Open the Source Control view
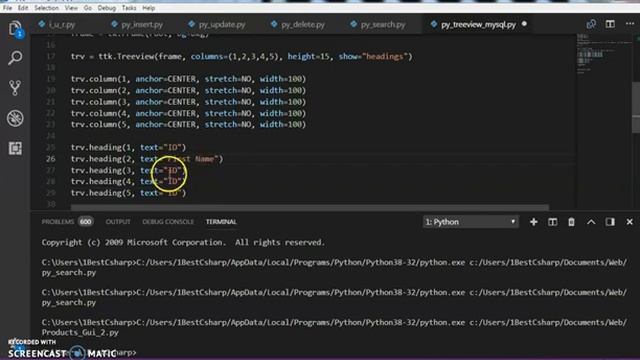 click(15, 88)
